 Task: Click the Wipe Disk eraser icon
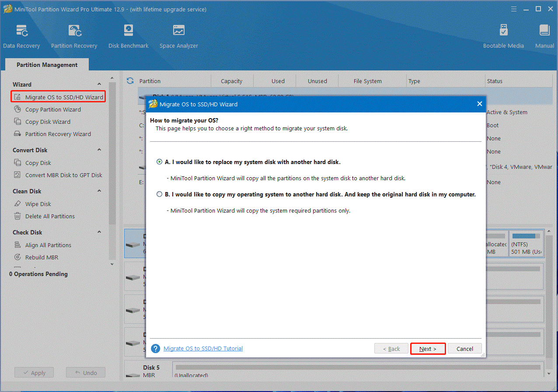pos(17,204)
